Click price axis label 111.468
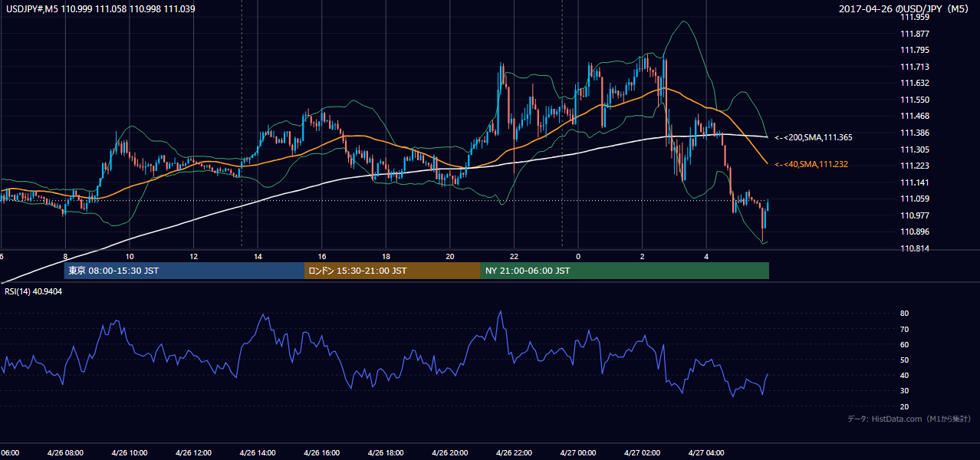980x460 pixels. (x=914, y=117)
